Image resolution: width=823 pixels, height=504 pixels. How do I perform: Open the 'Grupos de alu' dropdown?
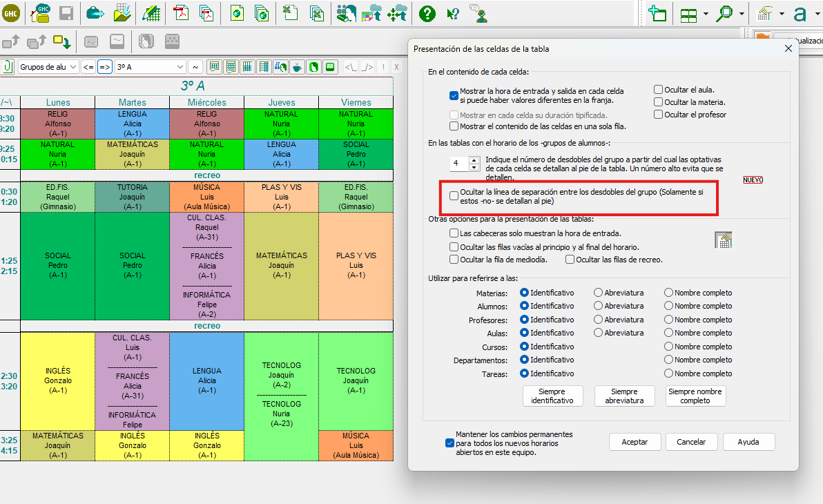tap(48, 67)
